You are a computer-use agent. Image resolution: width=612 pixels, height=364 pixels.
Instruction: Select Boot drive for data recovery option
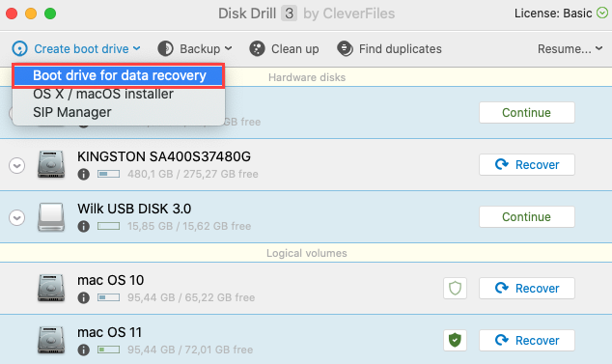pyautogui.click(x=119, y=75)
